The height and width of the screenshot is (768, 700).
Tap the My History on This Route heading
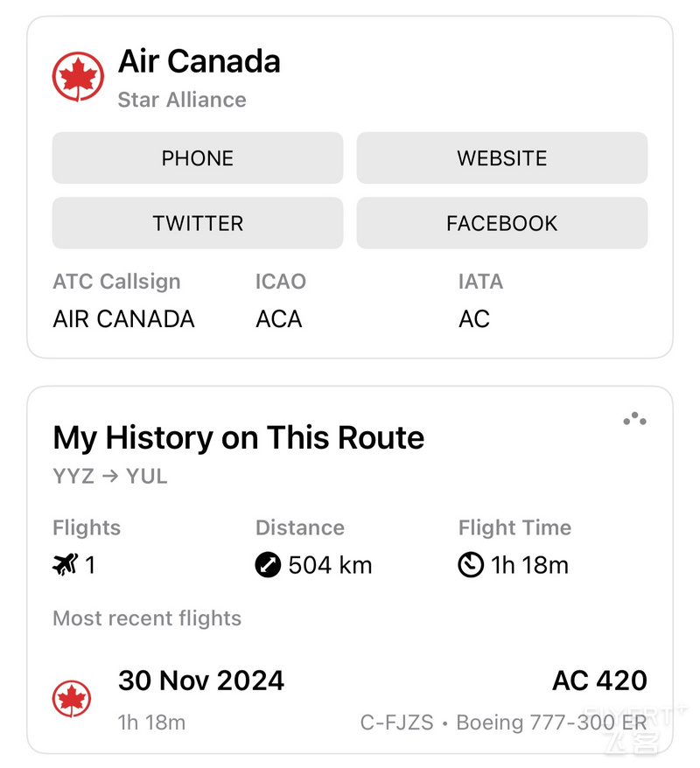pos(239,437)
